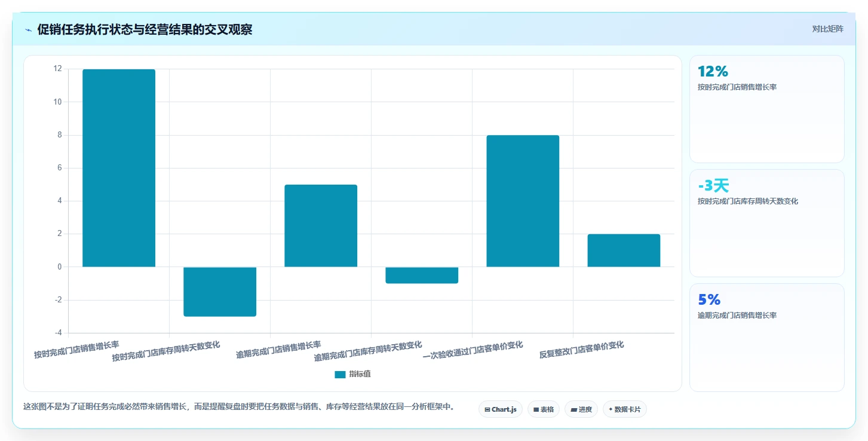Click the 逾期完成门店销售增长率 bar
Viewport: 868px width, 441px height.
pos(321,226)
